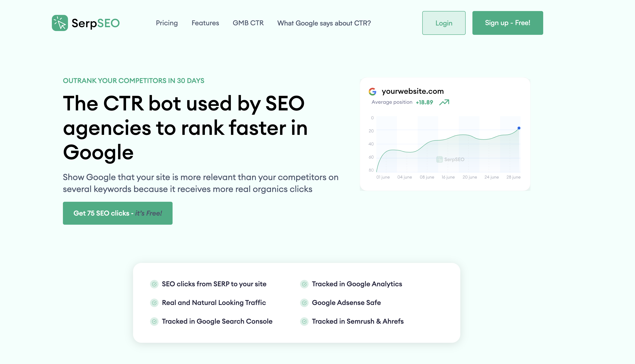
Task: Click the checkmark beside SEO clicks from SERP
Action: coord(154,284)
